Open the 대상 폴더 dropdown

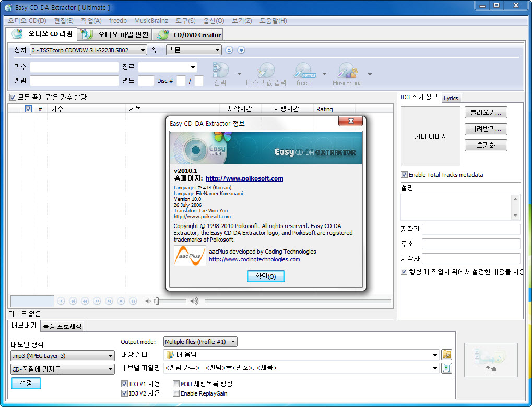click(x=435, y=355)
